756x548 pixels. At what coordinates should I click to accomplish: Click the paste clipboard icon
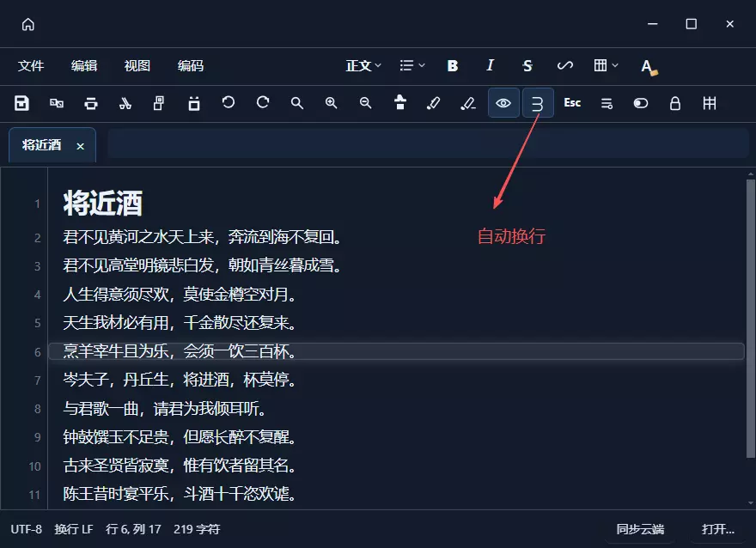tap(194, 103)
